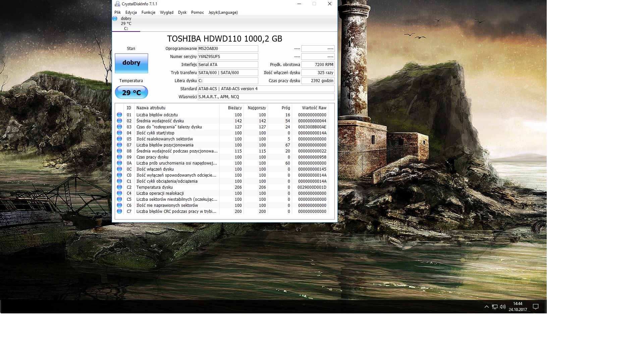
Task: Open the volume icon in system tray
Action: tap(502, 307)
